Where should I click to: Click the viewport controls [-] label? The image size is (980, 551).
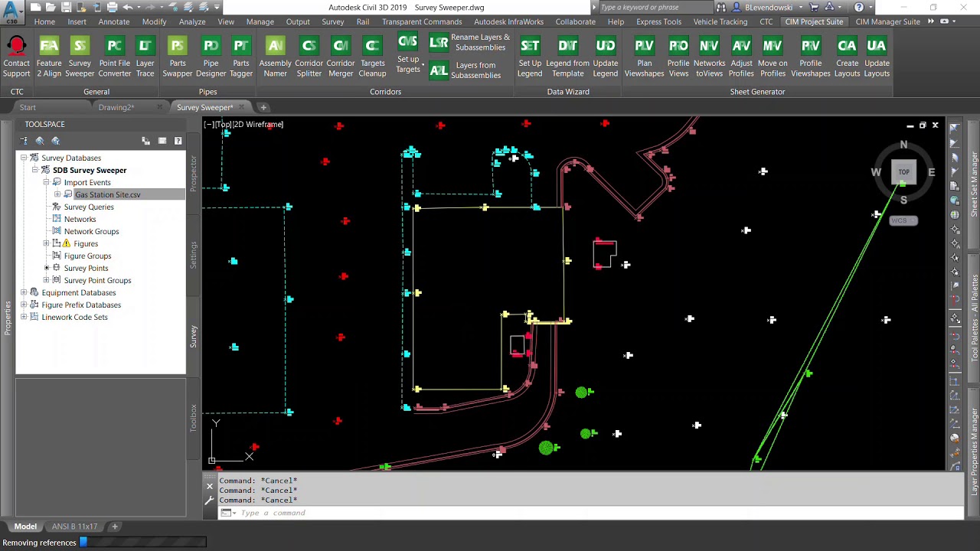(x=208, y=124)
